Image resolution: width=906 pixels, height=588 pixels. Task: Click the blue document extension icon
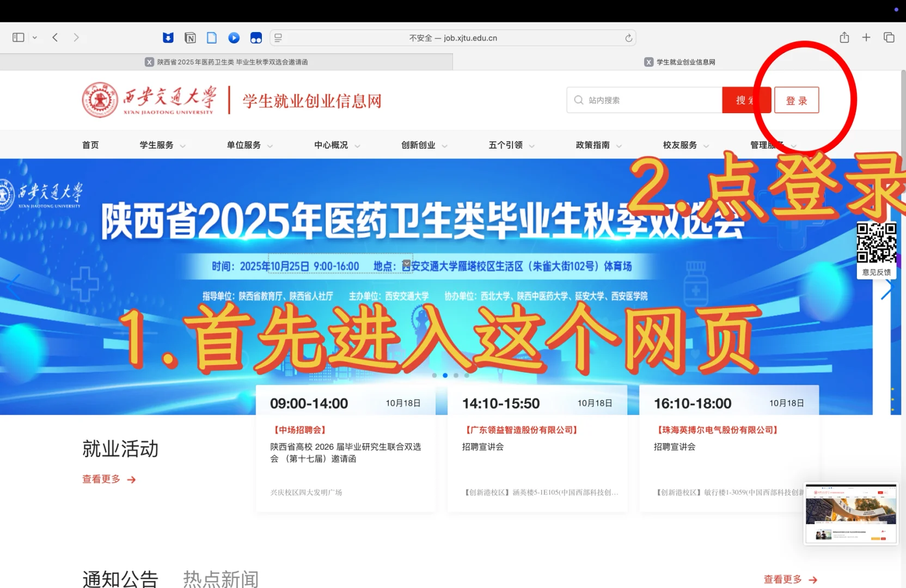212,38
